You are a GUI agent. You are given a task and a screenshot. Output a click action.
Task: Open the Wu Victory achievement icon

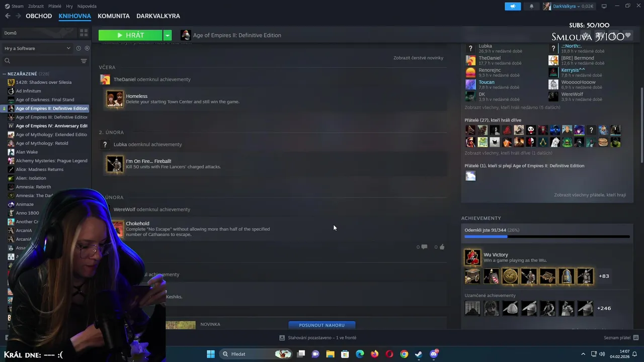[x=472, y=257]
